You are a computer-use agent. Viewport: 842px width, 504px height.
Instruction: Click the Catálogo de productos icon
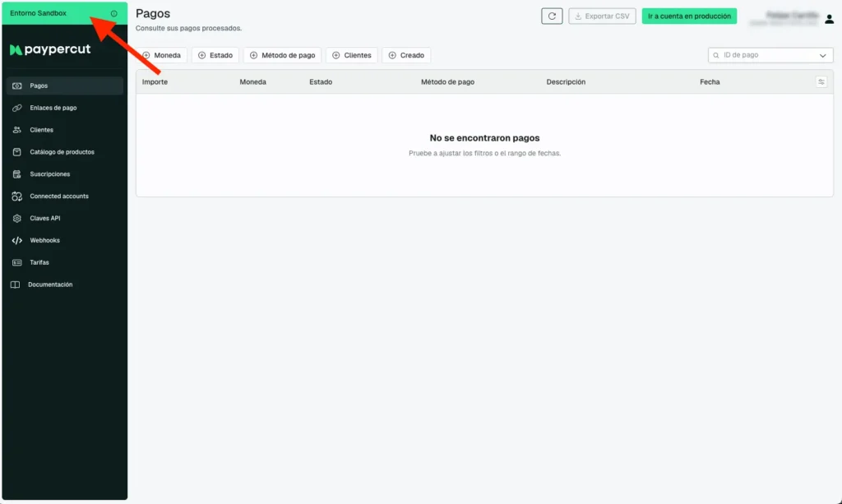point(16,152)
